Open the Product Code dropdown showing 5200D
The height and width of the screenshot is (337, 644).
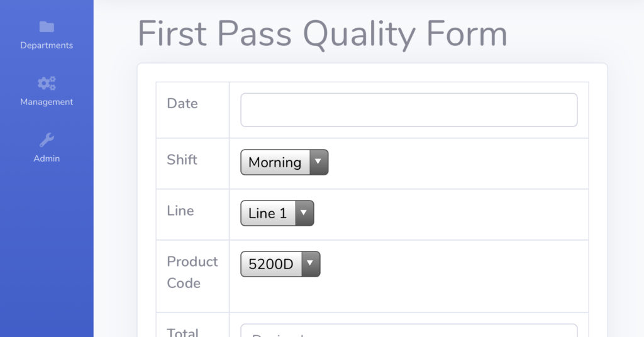(271, 264)
